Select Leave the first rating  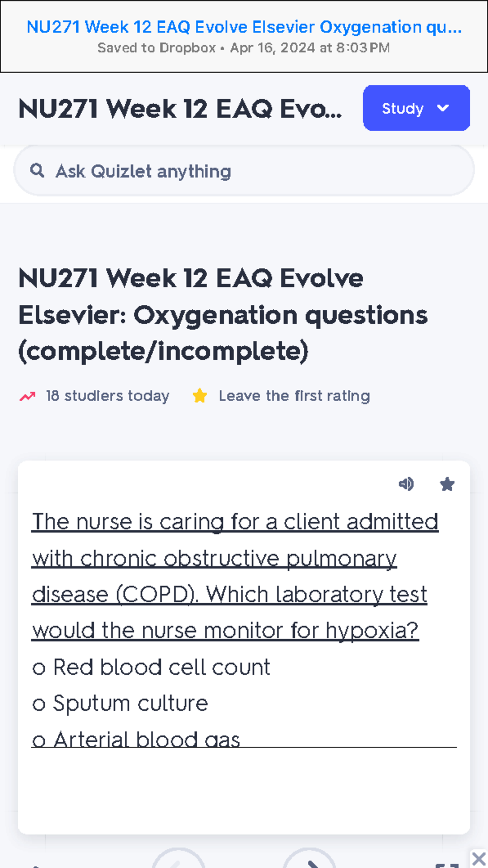coord(294,395)
